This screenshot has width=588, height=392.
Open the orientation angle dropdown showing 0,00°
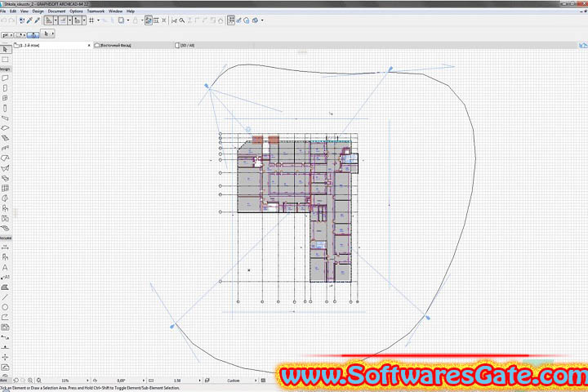coord(144,381)
